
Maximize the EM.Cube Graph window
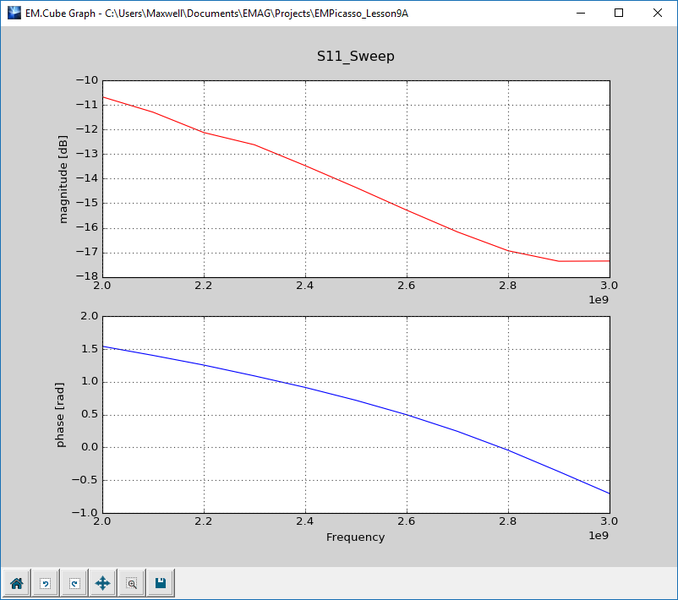tap(619, 13)
